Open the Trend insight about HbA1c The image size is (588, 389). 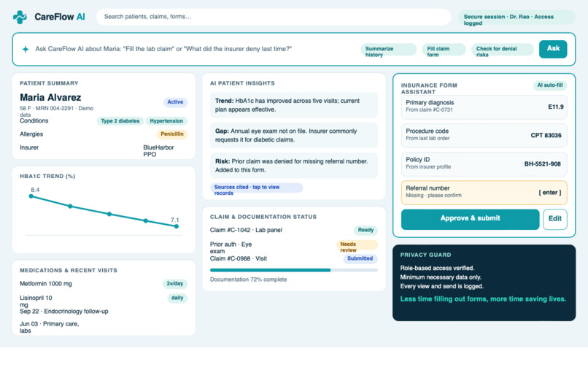point(293,105)
